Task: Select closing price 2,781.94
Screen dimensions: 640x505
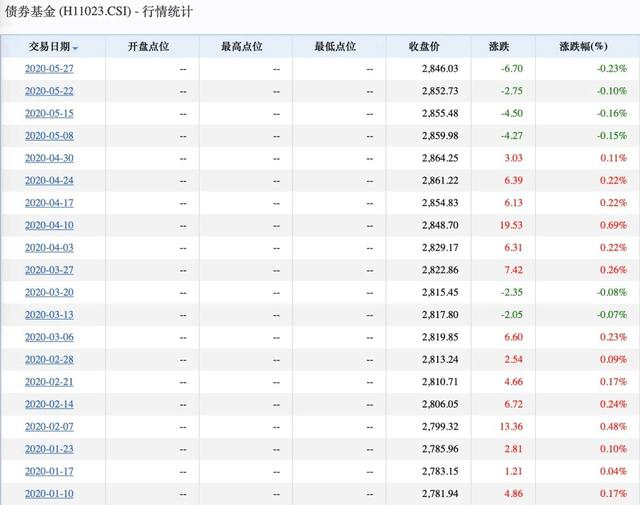Action: (440, 494)
